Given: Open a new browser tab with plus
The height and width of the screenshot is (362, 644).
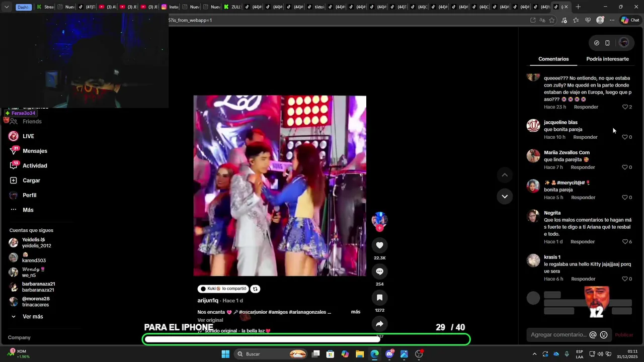Looking at the screenshot, I should point(578,7).
